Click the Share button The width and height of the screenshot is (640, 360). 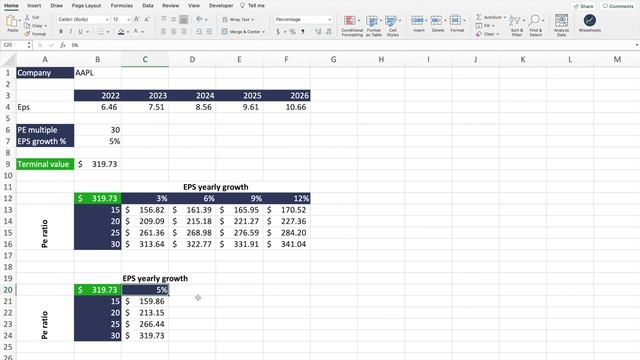pos(583,6)
